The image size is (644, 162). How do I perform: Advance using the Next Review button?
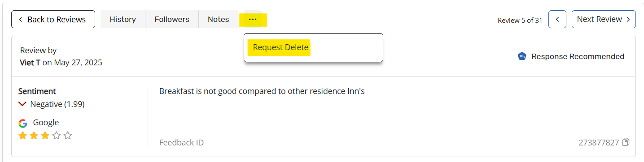(604, 19)
